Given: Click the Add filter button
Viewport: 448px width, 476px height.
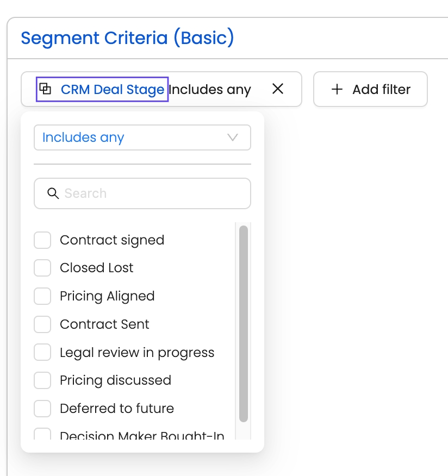Looking at the screenshot, I should (370, 89).
